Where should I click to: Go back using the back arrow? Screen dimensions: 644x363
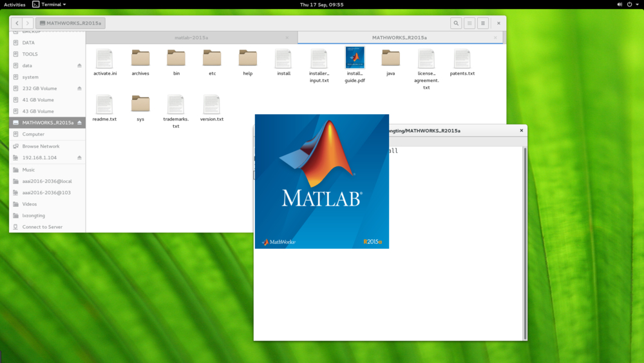pyautogui.click(x=17, y=23)
